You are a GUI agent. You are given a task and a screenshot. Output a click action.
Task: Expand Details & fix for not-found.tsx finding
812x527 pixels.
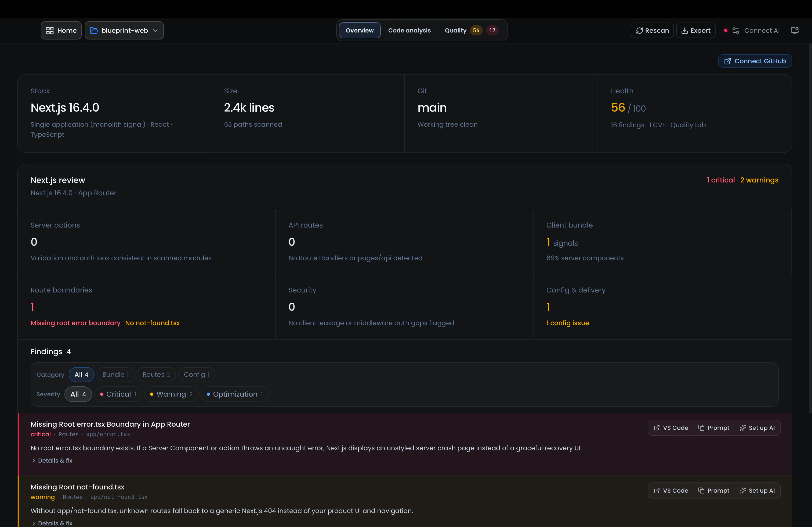[52, 523]
